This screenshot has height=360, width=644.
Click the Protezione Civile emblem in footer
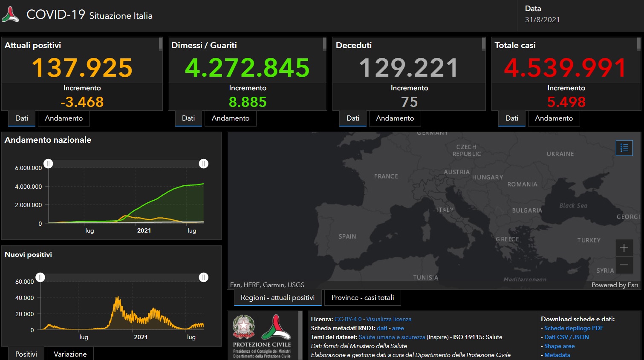tap(276, 327)
